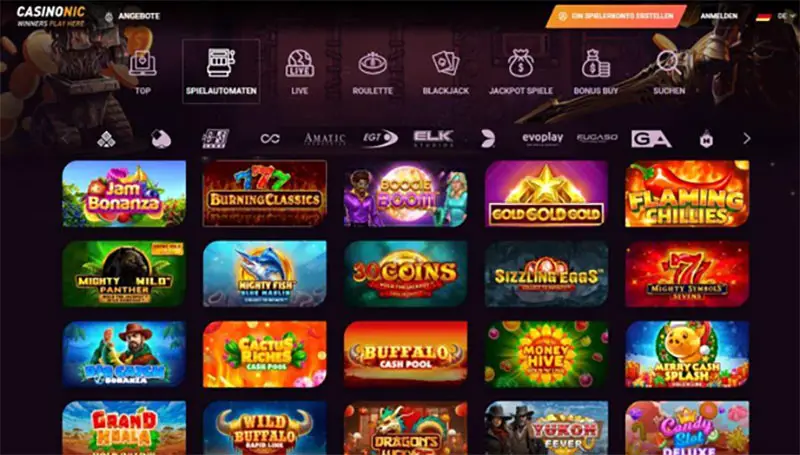Open the Blackjack cards category
Image resolution: width=800 pixels, height=455 pixels.
coord(445,72)
